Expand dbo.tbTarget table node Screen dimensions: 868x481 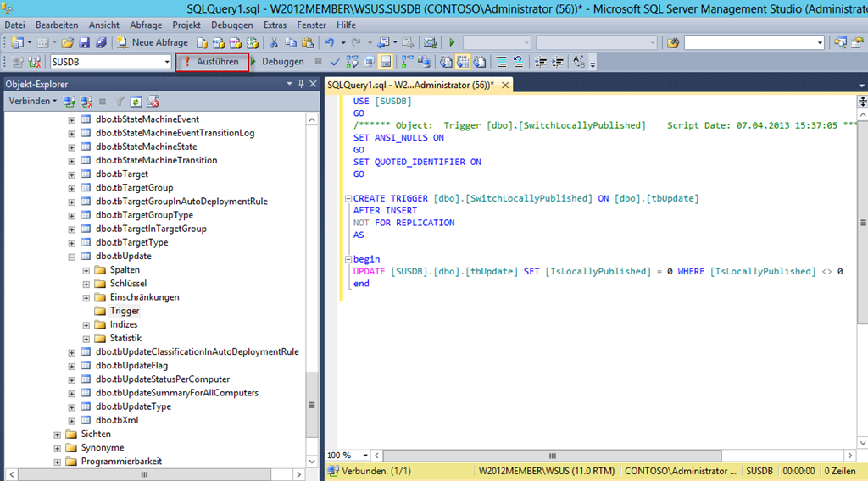71,174
